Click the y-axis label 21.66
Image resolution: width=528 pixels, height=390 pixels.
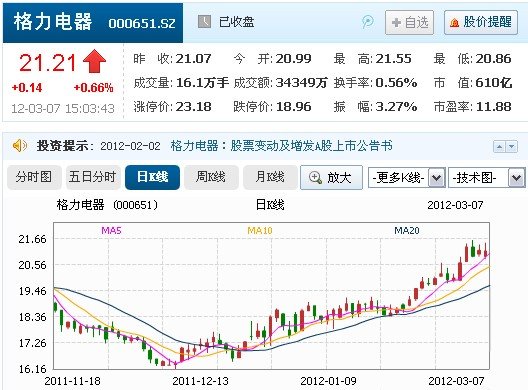[x=32, y=239]
